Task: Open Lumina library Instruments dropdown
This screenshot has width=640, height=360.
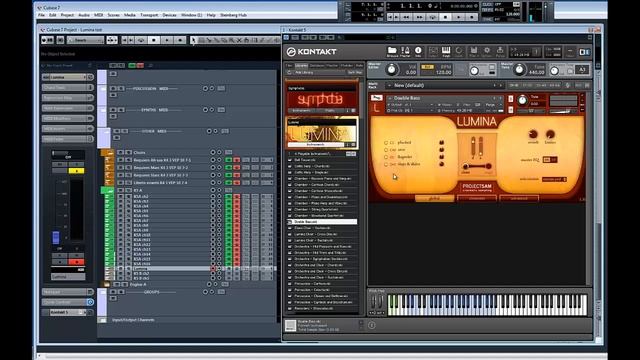Action: [x=316, y=144]
